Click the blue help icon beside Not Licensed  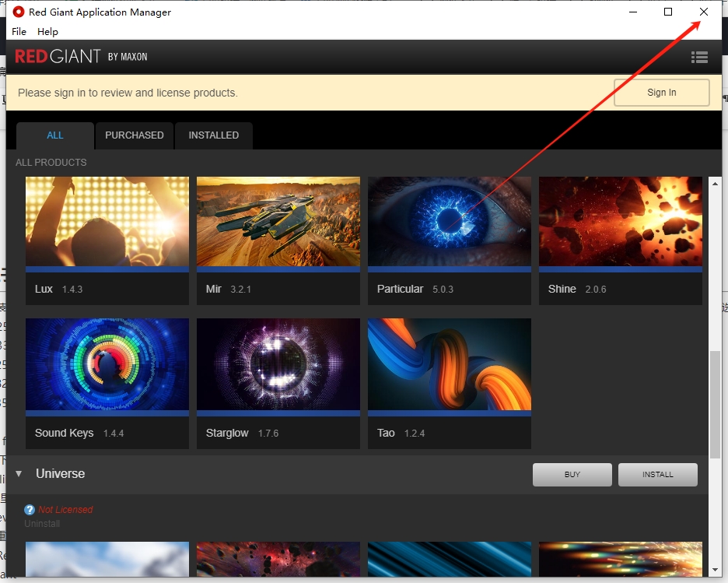(30, 510)
